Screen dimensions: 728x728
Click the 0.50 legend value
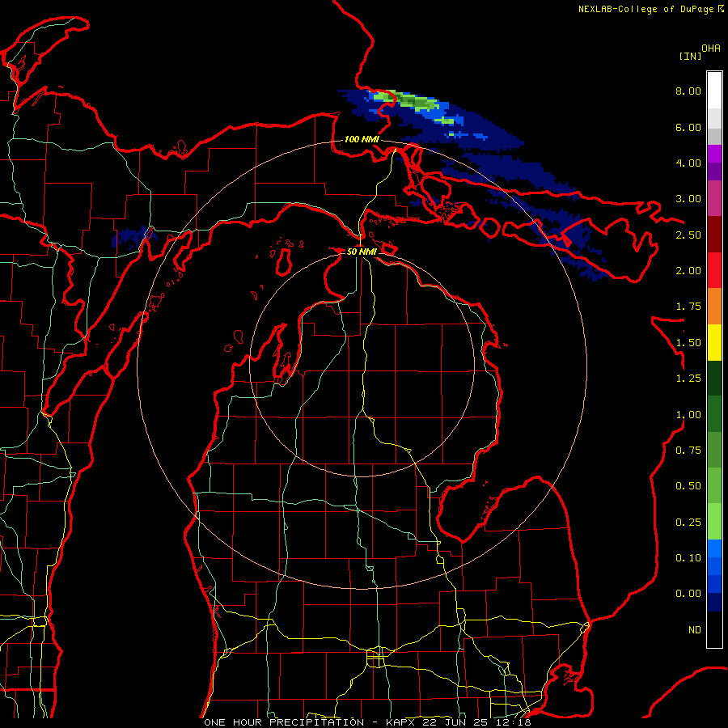click(x=688, y=486)
